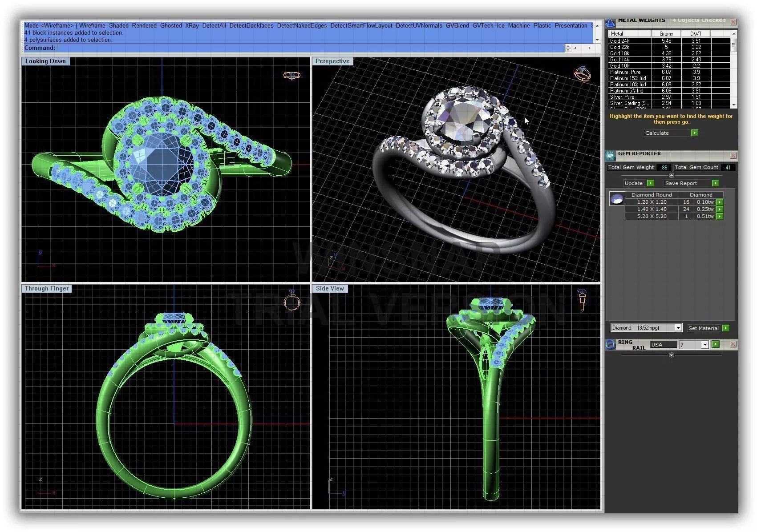This screenshot has width=757, height=532.
Task: Click the 1.40 X 1.40 gem size cell
Action: coord(652,209)
